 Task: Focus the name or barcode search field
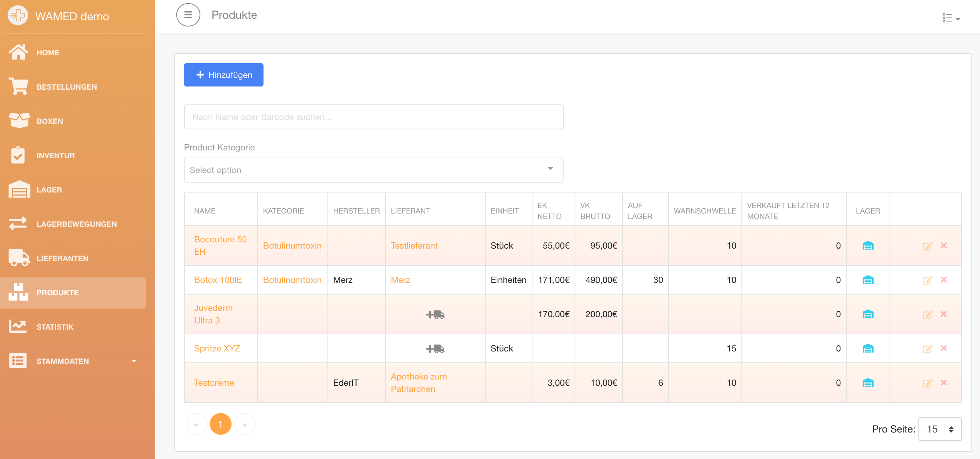pos(373,117)
